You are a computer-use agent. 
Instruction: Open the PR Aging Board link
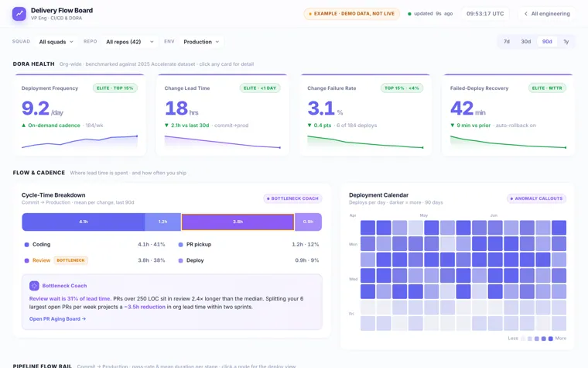pos(57,319)
